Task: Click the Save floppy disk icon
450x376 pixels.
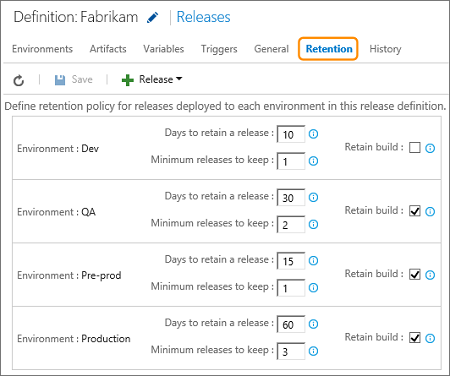Action: click(x=60, y=80)
